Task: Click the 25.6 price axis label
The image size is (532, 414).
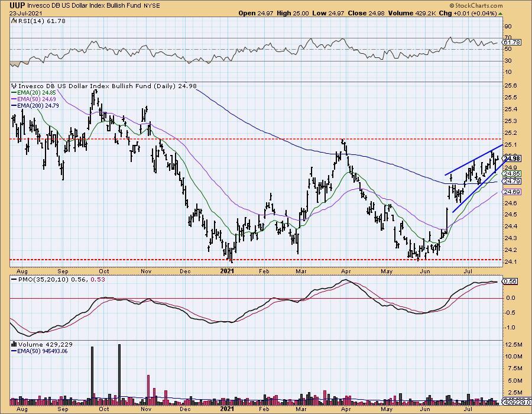Action: pos(511,86)
